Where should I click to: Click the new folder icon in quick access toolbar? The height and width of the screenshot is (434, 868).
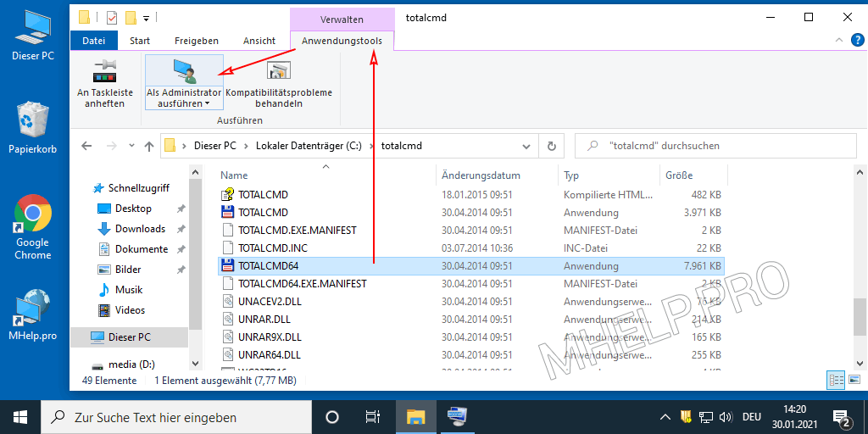click(131, 18)
